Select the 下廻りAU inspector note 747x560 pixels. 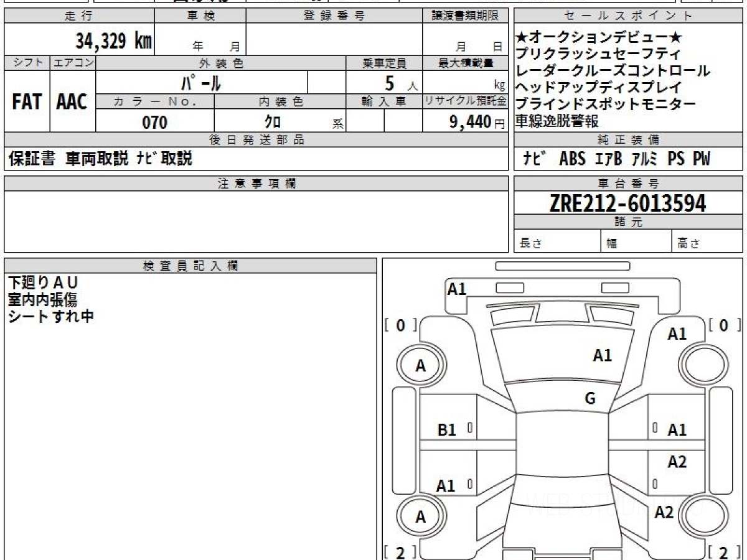pos(43,284)
